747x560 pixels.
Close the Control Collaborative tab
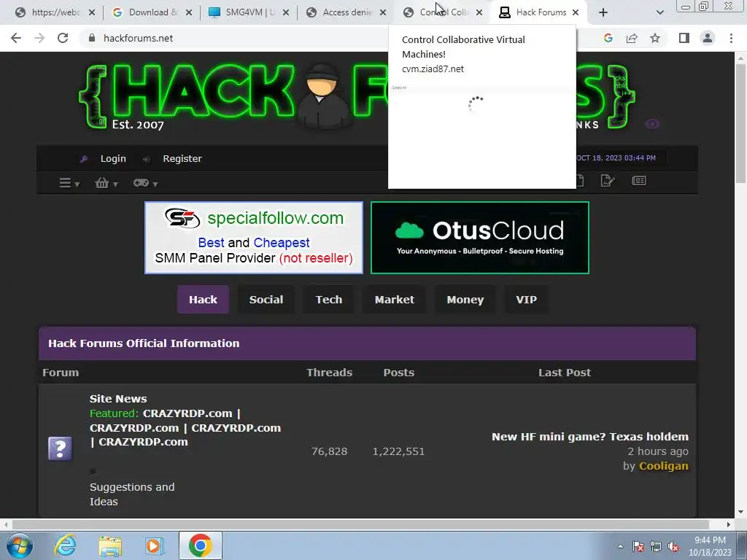tap(479, 12)
